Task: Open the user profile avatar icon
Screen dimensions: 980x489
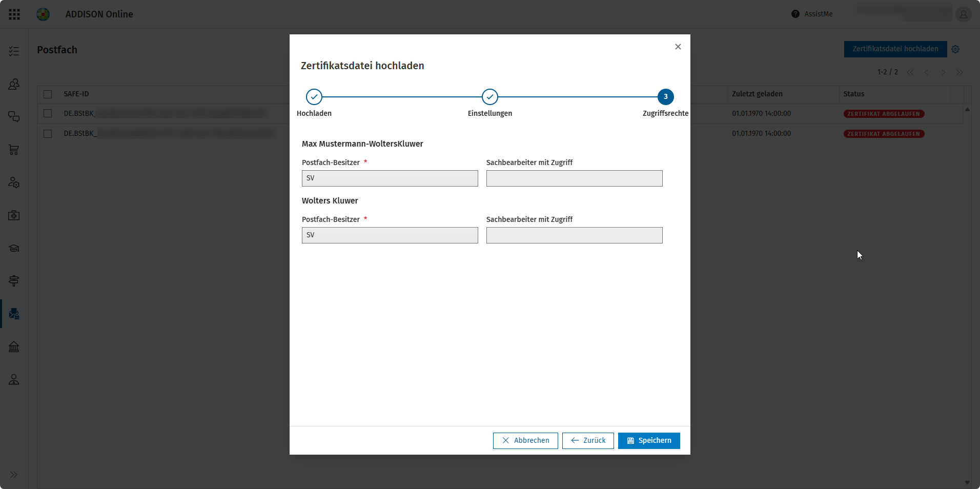Action: [964, 14]
